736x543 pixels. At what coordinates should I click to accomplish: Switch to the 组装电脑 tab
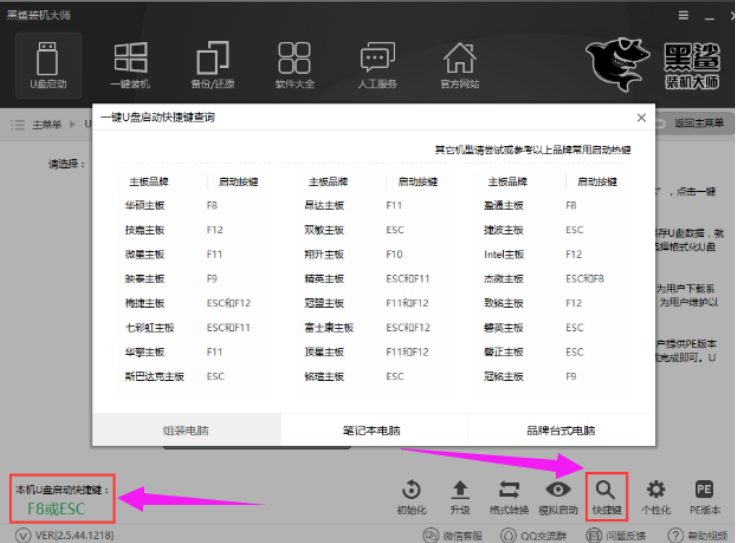[186, 430]
